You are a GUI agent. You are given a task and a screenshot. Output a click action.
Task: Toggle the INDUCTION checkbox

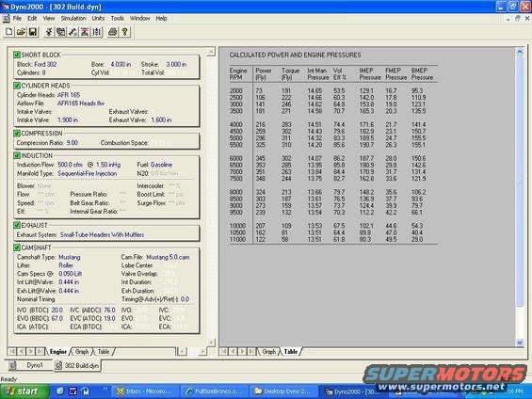click(17, 155)
